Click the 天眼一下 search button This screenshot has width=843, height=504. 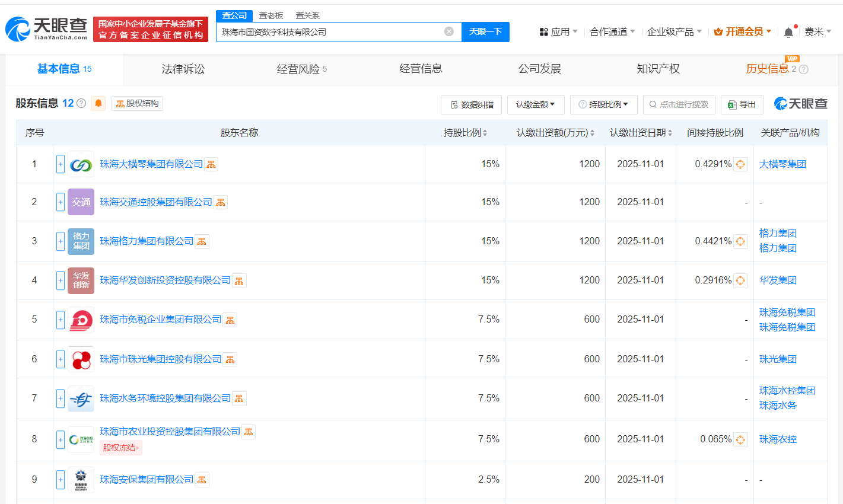485,31
